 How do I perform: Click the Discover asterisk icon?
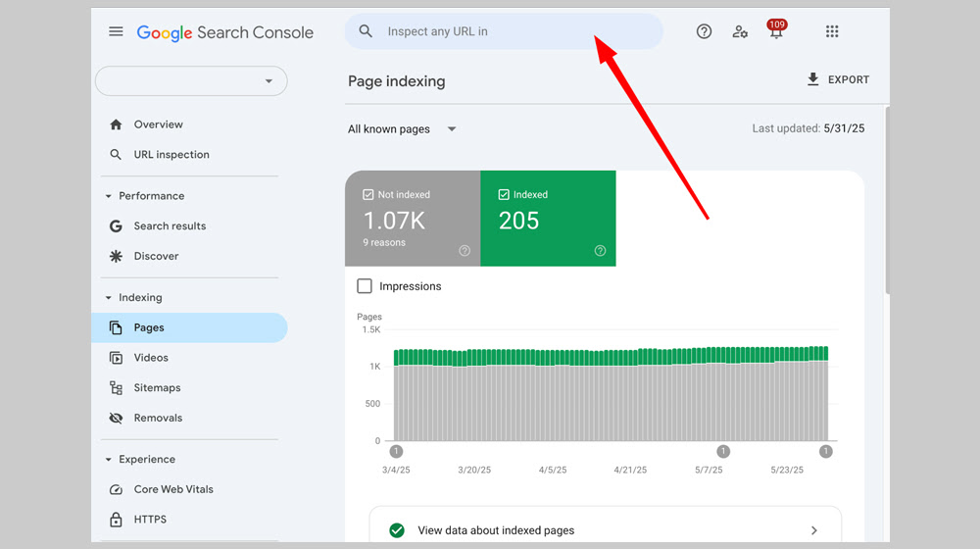116,256
